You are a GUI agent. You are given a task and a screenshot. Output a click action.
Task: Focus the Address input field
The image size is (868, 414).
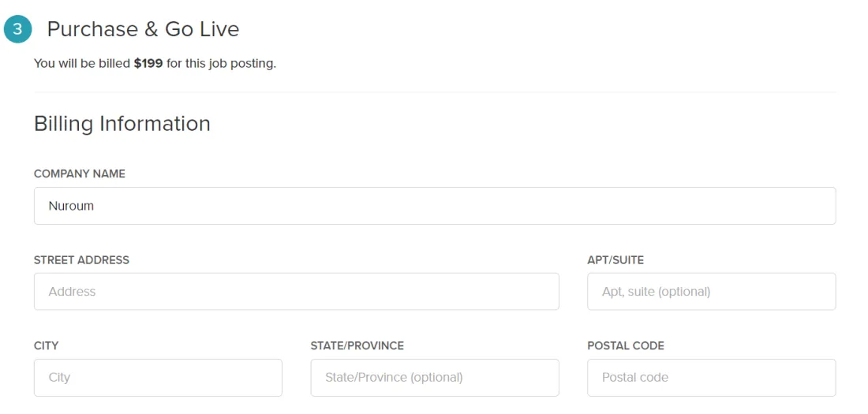(x=296, y=291)
